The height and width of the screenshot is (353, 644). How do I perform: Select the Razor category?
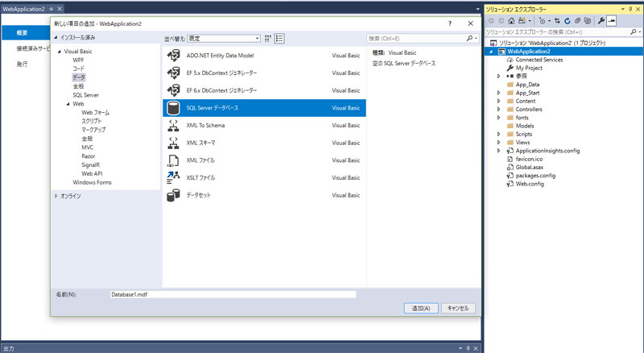pos(88,156)
